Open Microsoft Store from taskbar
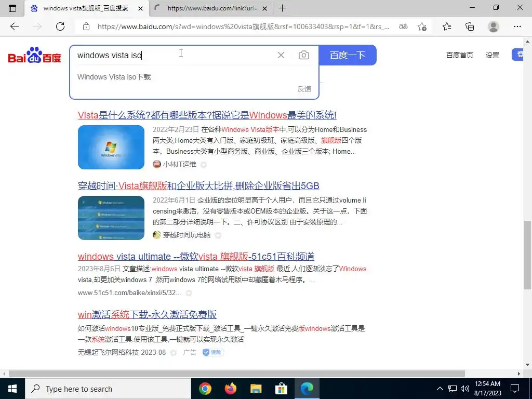Image resolution: width=532 pixels, height=399 pixels. point(281,389)
